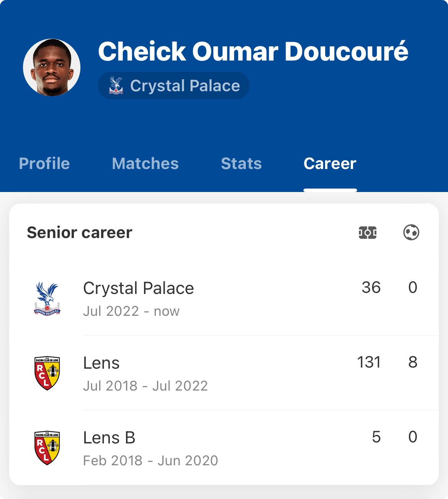Click Crystal Palace appearances count 36
Viewport: 448px width, 499px height.
[371, 287]
